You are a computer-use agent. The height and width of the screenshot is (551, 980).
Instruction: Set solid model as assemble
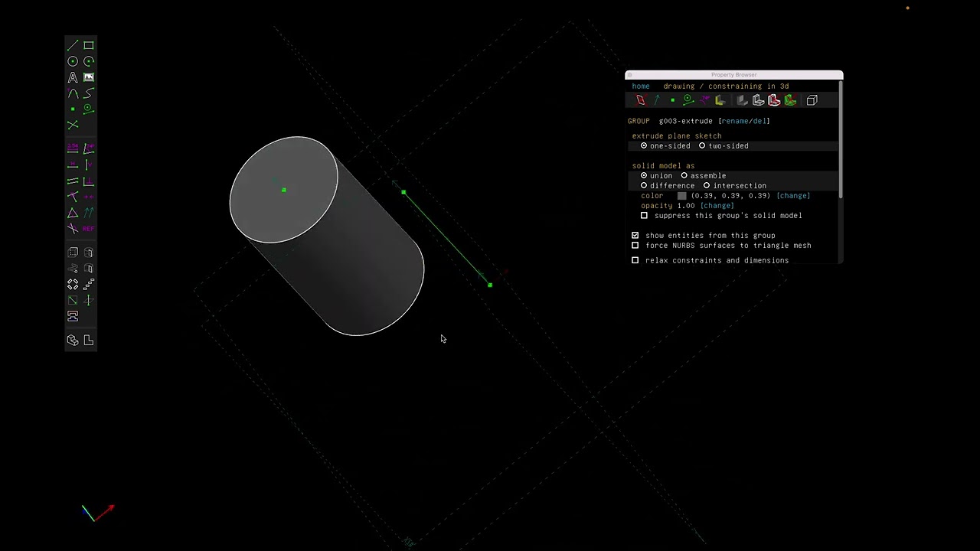pyautogui.click(x=703, y=175)
